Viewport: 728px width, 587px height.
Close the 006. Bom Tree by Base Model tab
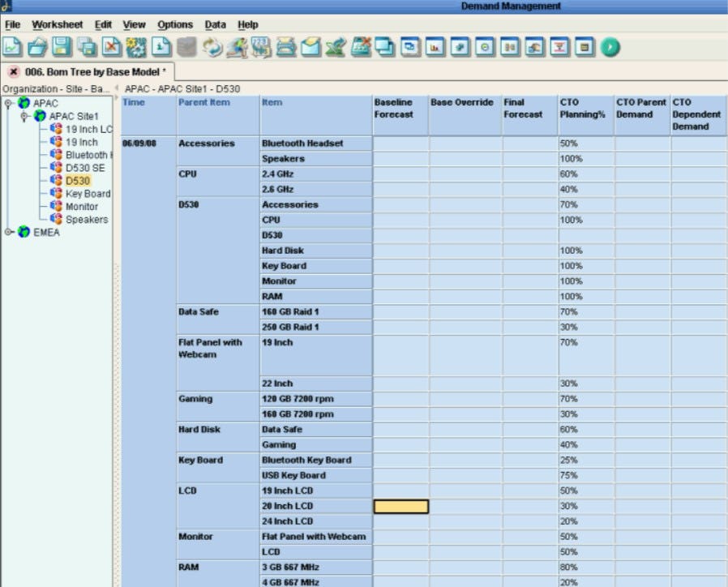click(x=14, y=72)
